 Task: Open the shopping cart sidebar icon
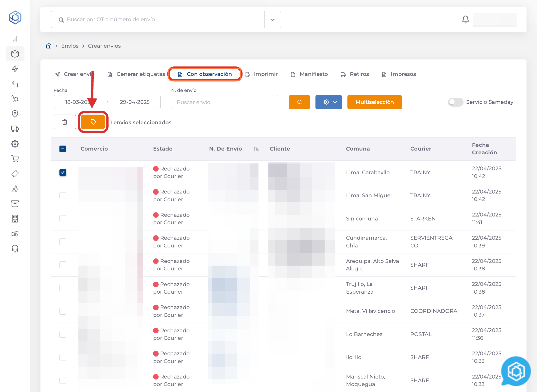[15, 159]
